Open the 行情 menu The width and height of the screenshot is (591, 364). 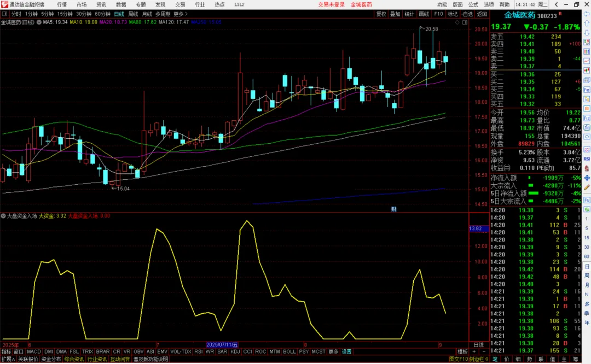coord(62,4)
